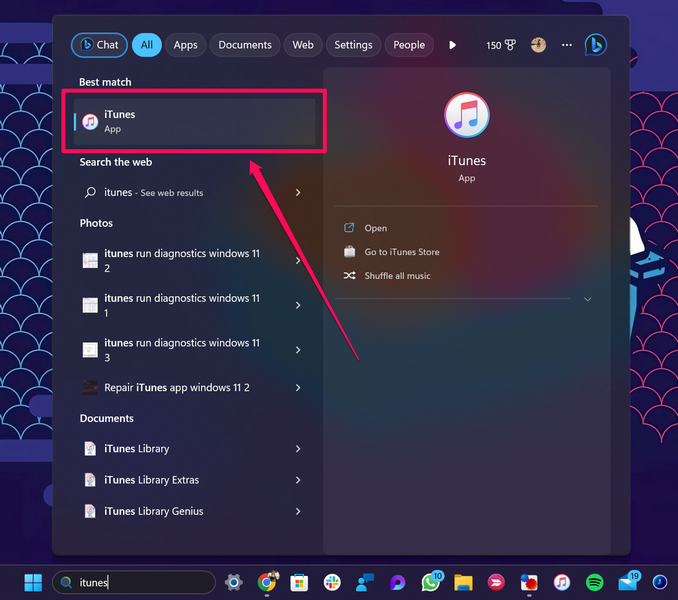Click the Bing Chat icon in top-right corner
678x600 pixels.
click(596, 45)
